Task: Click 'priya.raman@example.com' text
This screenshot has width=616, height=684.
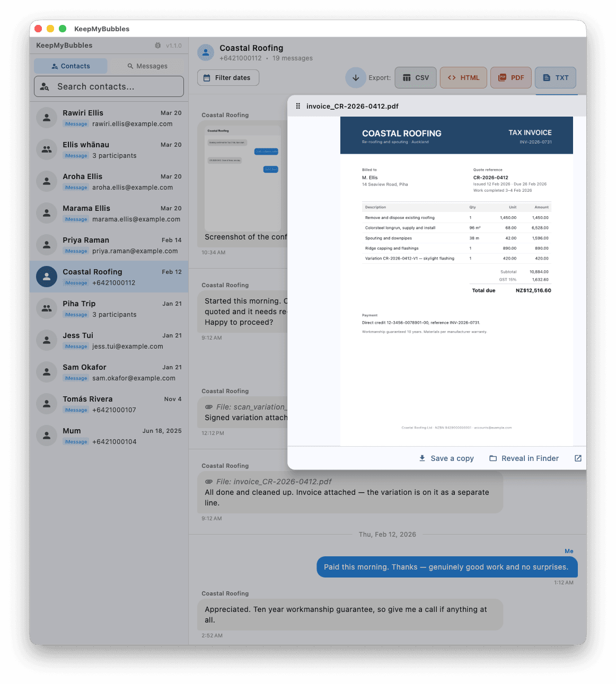Action: tap(135, 251)
